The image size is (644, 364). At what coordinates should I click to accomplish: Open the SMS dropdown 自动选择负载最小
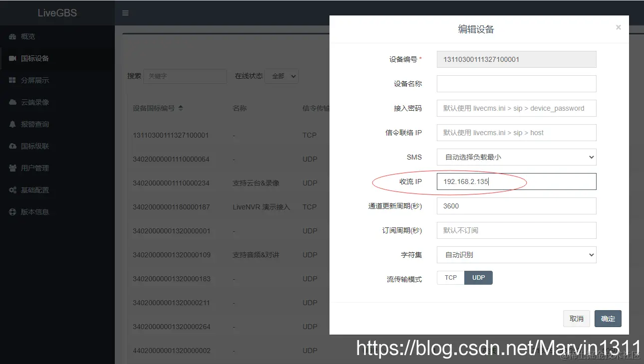517,157
